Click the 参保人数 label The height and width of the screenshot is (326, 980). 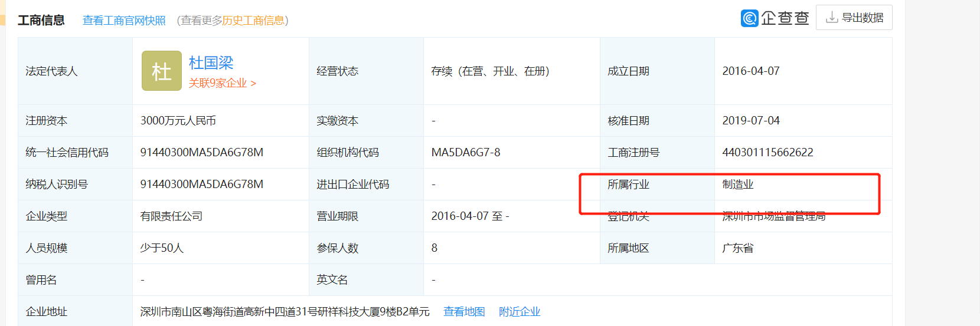click(337, 248)
